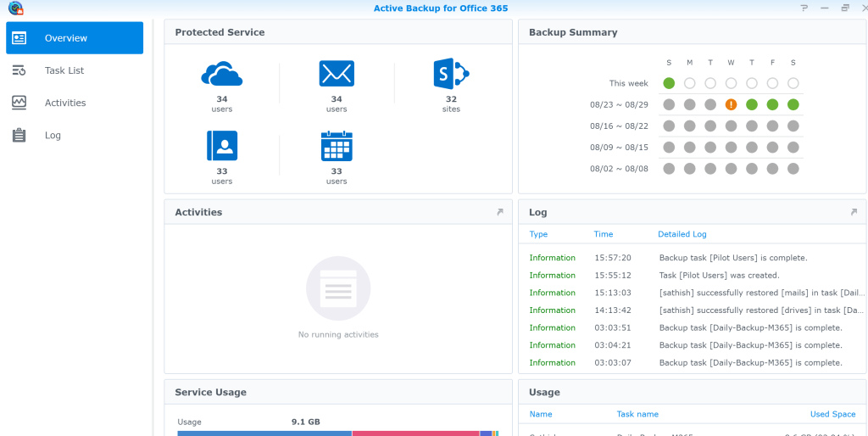This screenshot has width=868, height=436.
Task: Click the OneDrive cloud icon
Action: (x=222, y=74)
